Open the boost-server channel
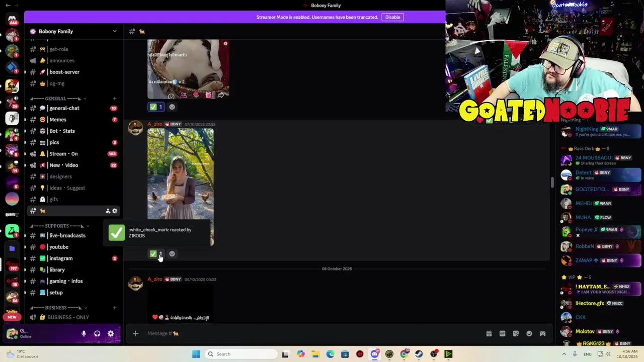Image resolution: width=644 pixels, height=362 pixels. (x=73, y=72)
